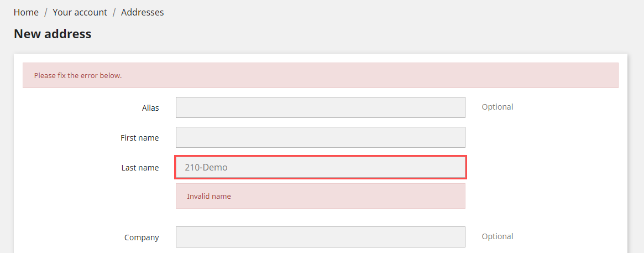The width and height of the screenshot is (644, 253).
Task: Click the 'New address' page heading
Action: (x=53, y=34)
